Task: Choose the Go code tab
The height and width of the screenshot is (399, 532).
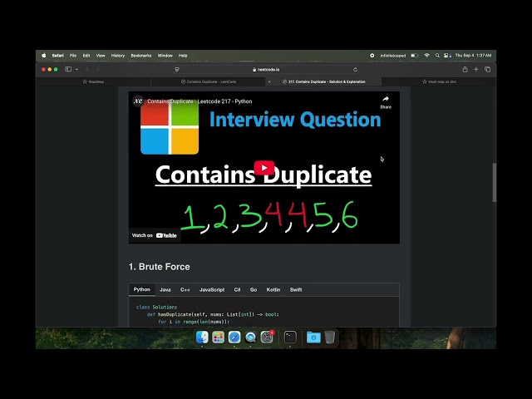Action: click(x=254, y=290)
